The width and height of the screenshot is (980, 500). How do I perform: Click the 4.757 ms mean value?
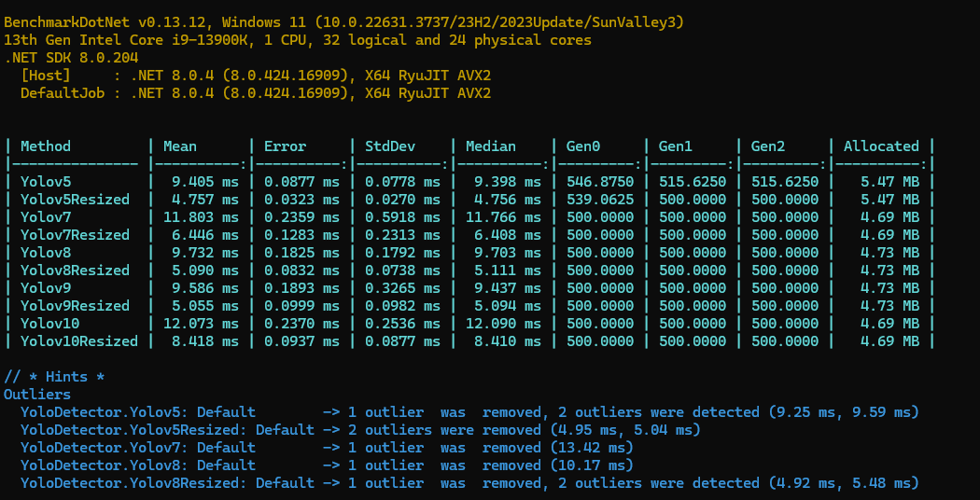[x=205, y=200]
